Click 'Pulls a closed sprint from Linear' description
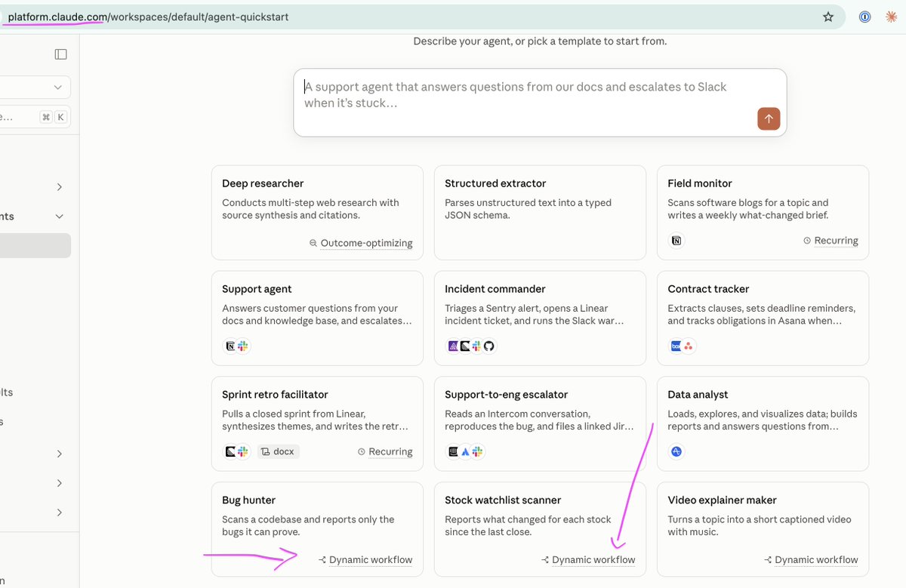This screenshot has width=906, height=588. point(316,420)
